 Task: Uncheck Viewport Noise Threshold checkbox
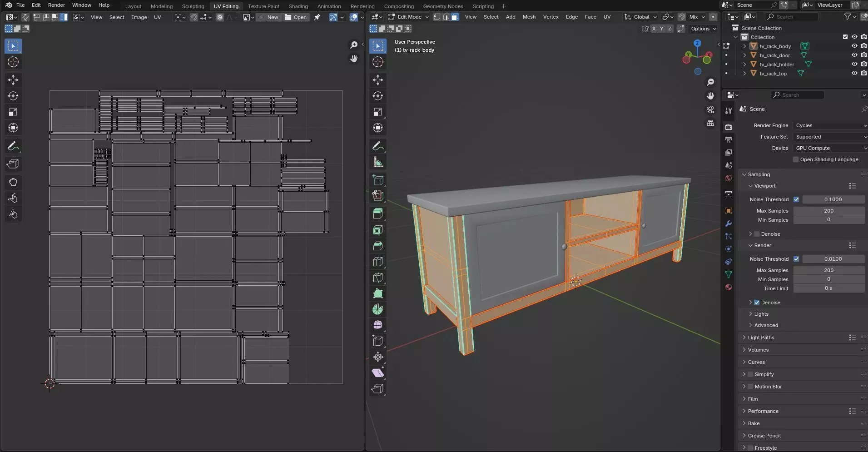coord(796,199)
